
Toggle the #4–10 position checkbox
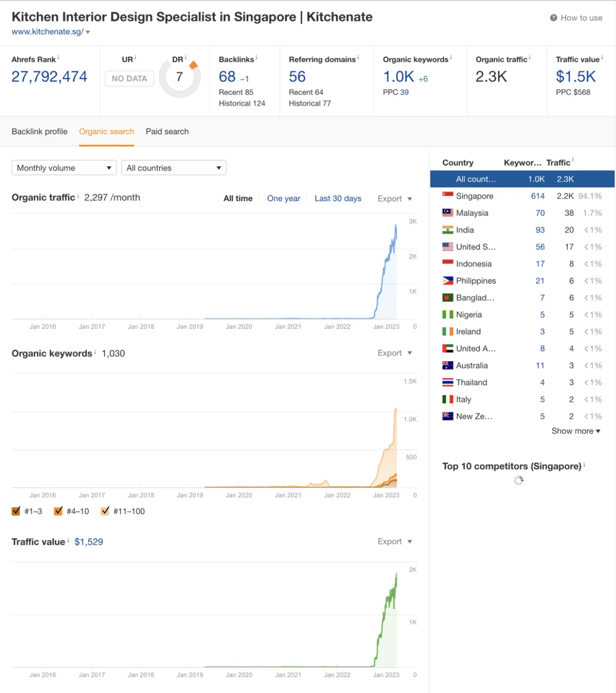pyautogui.click(x=58, y=511)
